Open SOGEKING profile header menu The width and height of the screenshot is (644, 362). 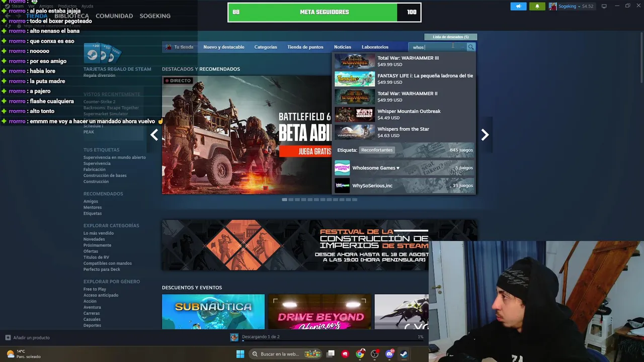[x=155, y=16]
